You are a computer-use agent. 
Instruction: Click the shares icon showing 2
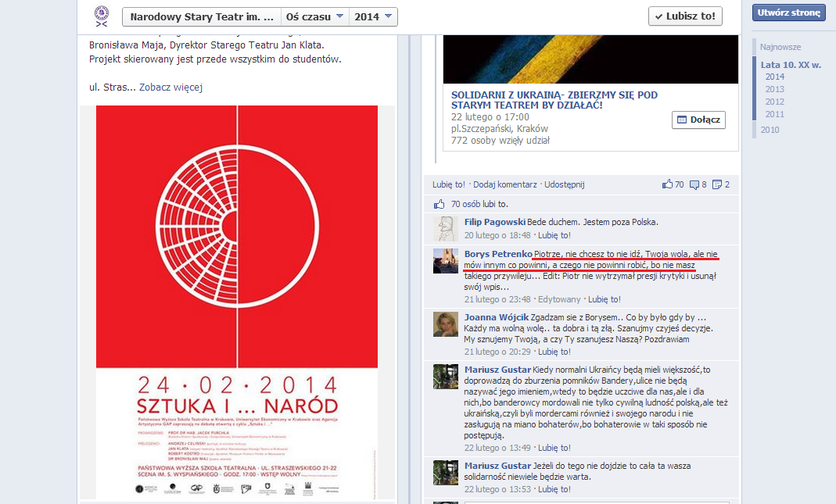[x=717, y=185]
